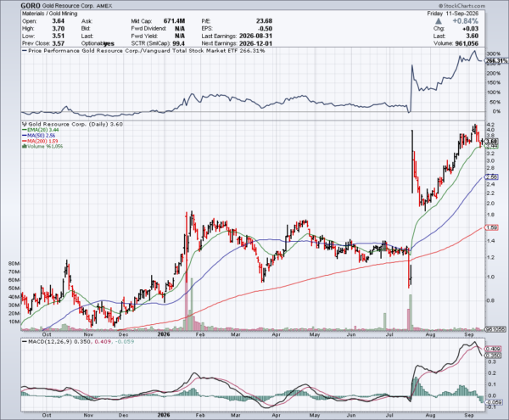Click the 266.31% performance value label
509x420 pixels.
tap(496, 61)
